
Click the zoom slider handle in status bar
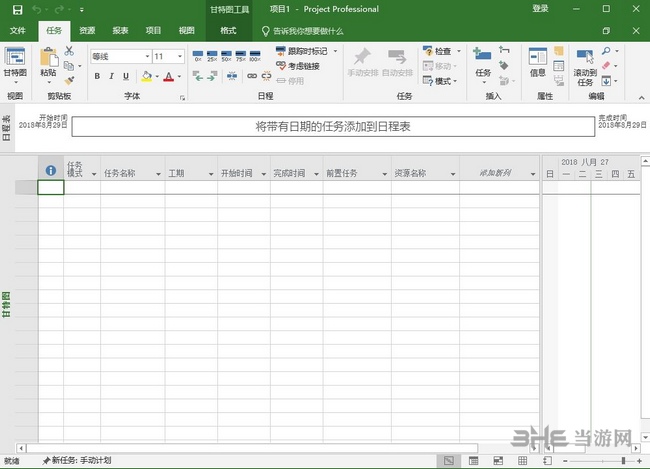tap(623, 460)
